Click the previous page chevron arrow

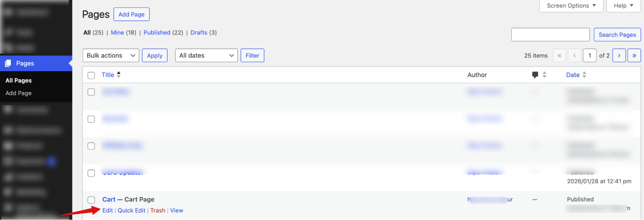pyautogui.click(x=575, y=55)
